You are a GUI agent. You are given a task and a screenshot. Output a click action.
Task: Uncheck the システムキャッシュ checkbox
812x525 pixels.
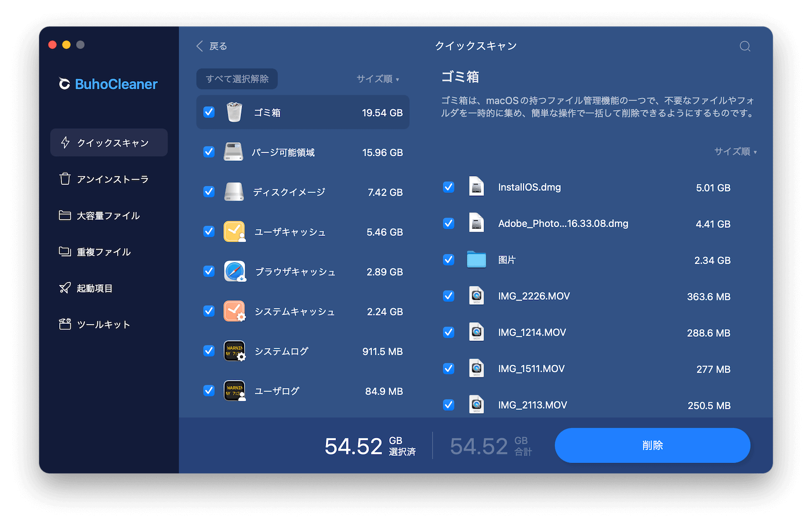coord(209,310)
